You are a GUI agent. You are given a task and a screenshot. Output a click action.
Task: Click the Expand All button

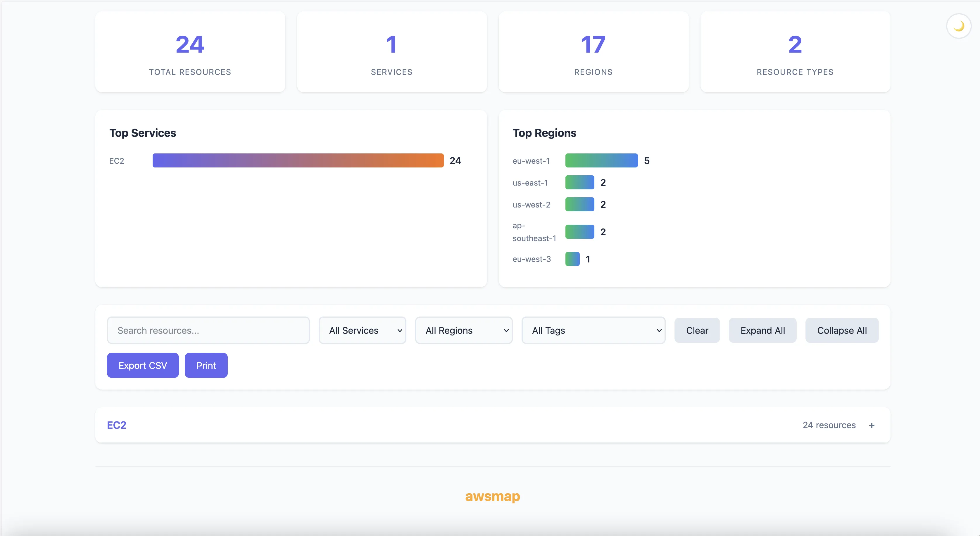pos(762,330)
